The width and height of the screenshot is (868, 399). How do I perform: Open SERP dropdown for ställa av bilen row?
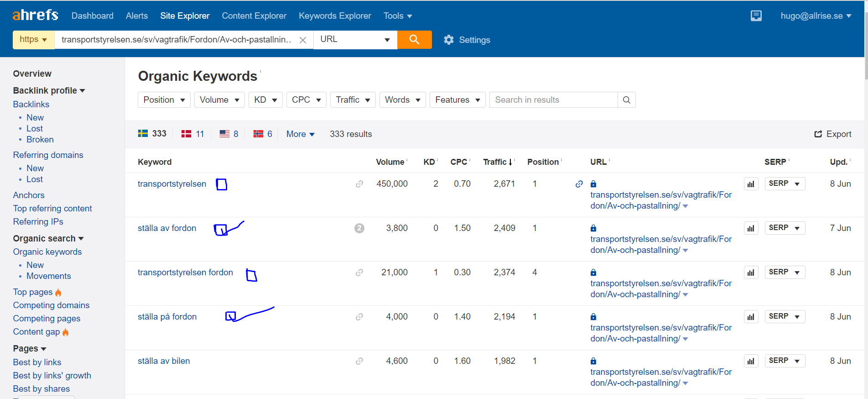(x=785, y=361)
